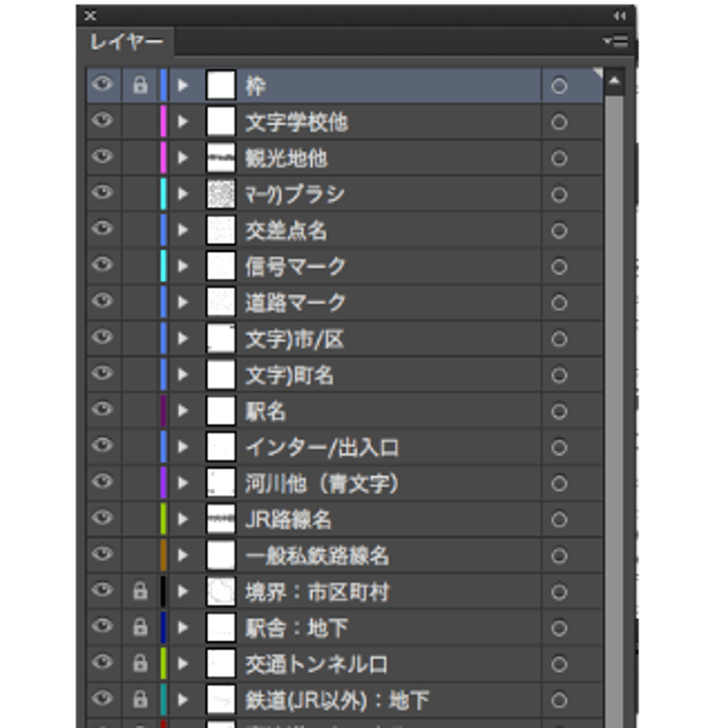Viewport: 728px width, 728px height.
Task: Click target circle of 観光地他 layer
Action: (x=559, y=158)
